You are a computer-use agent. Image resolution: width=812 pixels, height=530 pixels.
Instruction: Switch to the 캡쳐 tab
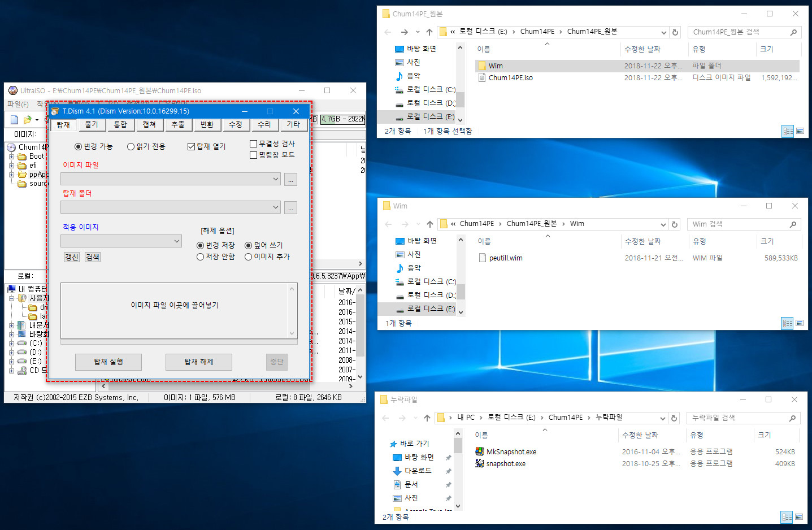coord(149,124)
